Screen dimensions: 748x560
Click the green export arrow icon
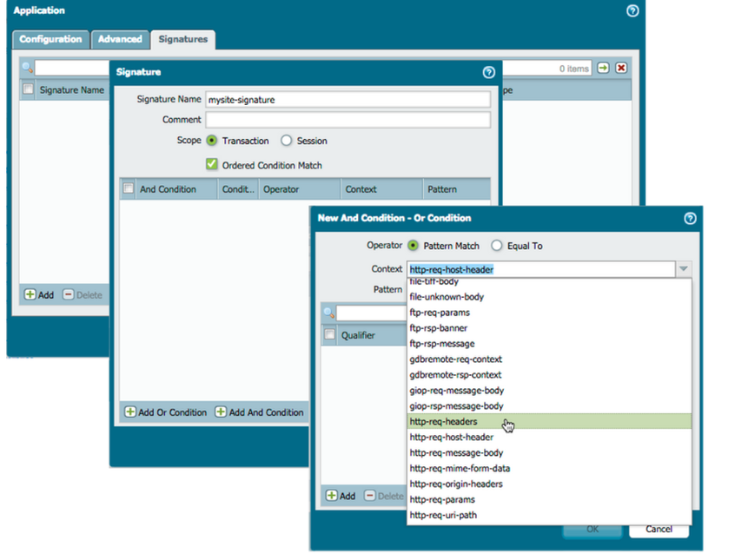coord(603,68)
